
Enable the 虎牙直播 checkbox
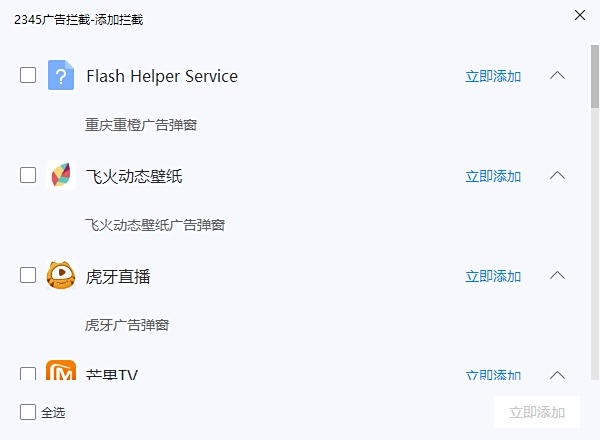[28, 275]
